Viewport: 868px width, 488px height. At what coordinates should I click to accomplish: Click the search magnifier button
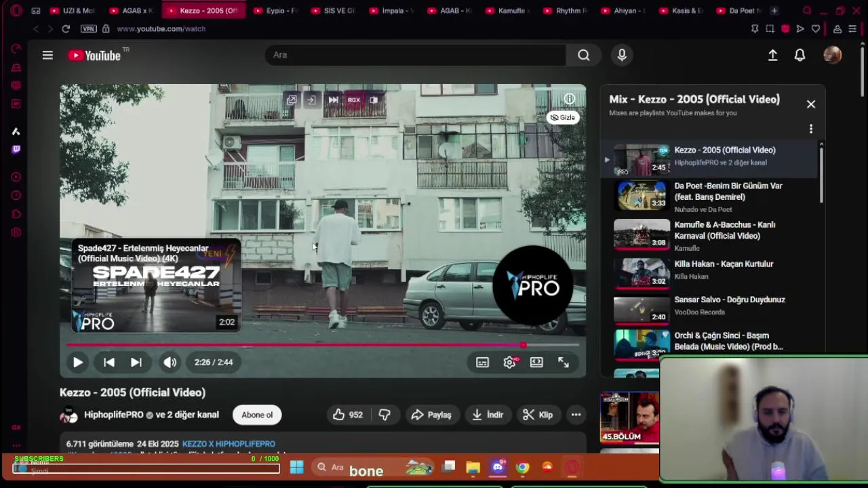584,55
